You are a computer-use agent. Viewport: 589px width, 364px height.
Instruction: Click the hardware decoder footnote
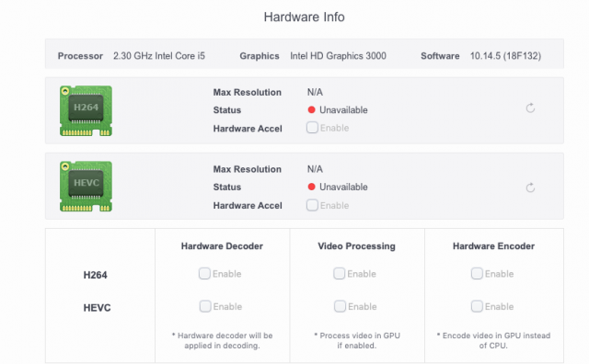click(222, 340)
